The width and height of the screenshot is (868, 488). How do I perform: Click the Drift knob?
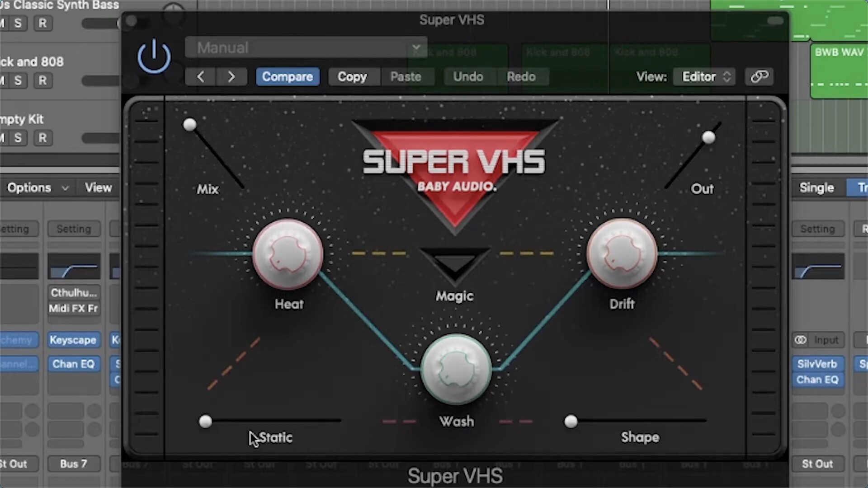(x=622, y=254)
